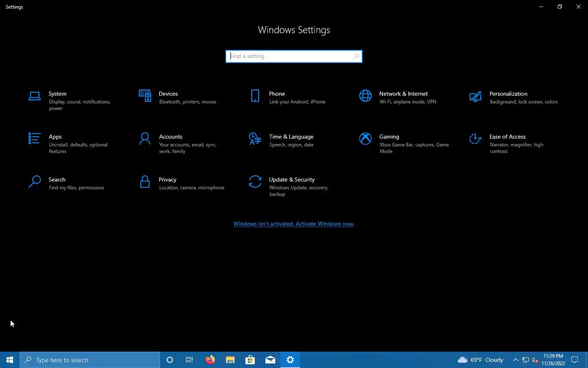This screenshot has width=588, height=368.
Task: Select Network & Internet heading text
Action: [403, 94]
